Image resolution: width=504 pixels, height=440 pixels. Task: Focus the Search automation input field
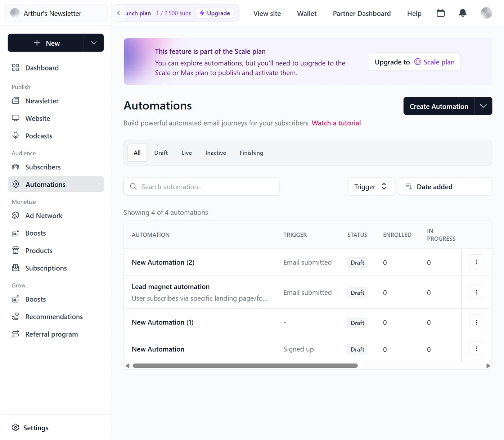click(201, 186)
